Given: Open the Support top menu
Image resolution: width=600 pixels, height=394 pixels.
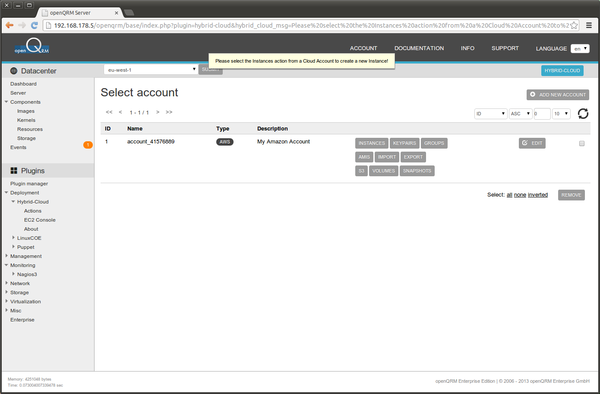Looking at the screenshot, I should [505, 48].
